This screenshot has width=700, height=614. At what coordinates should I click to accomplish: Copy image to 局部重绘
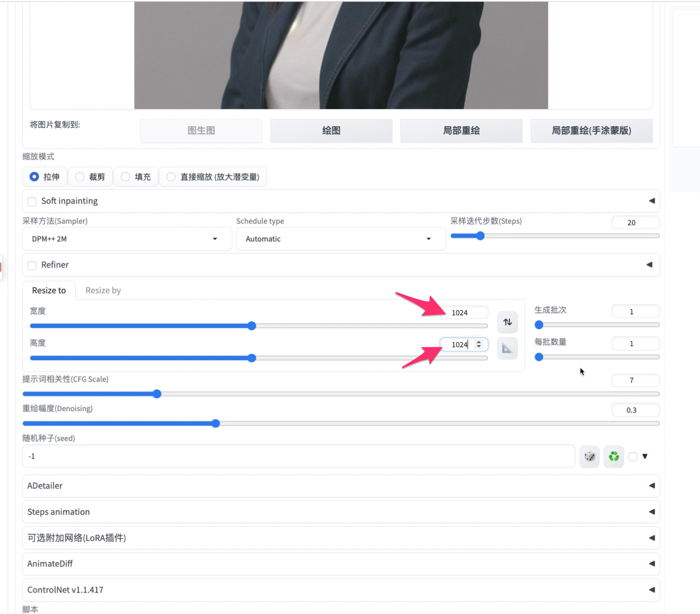pos(461,131)
